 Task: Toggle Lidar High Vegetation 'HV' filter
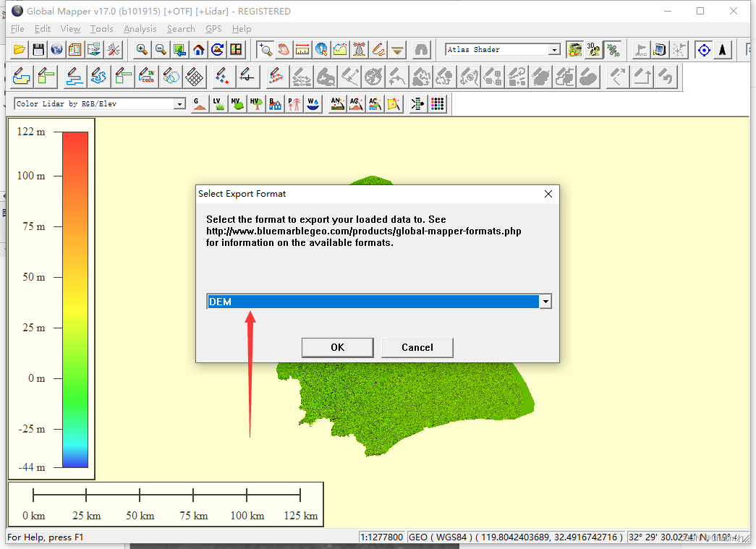click(256, 104)
